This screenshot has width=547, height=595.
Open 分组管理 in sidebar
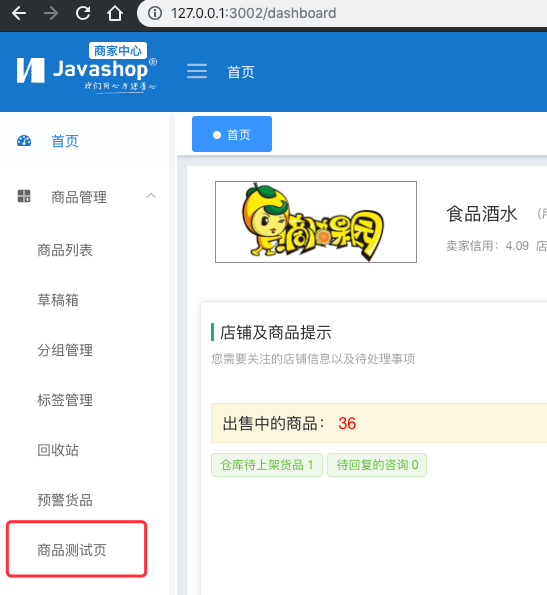pyautogui.click(x=65, y=350)
